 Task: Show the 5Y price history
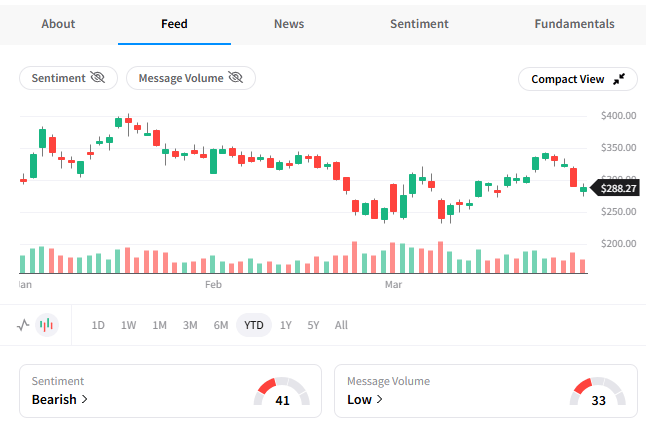coord(314,325)
